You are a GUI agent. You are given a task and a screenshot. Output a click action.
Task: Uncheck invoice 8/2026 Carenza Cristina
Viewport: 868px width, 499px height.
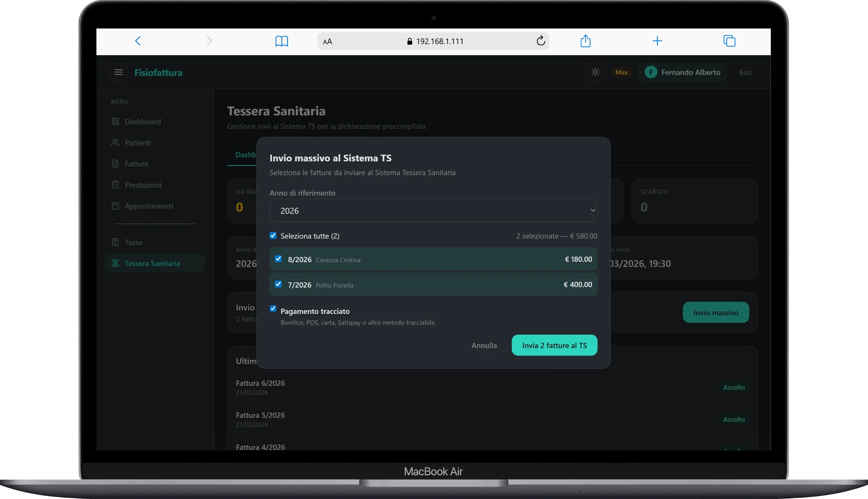pos(278,259)
